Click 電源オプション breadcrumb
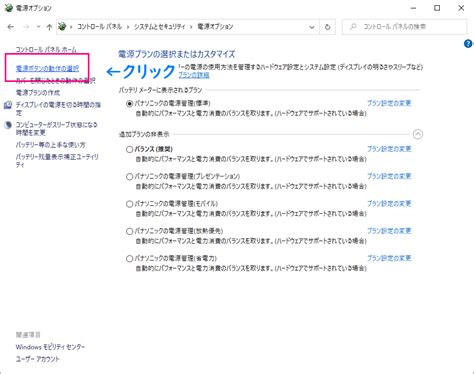This screenshot has height=374, width=474. pyautogui.click(x=215, y=27)
